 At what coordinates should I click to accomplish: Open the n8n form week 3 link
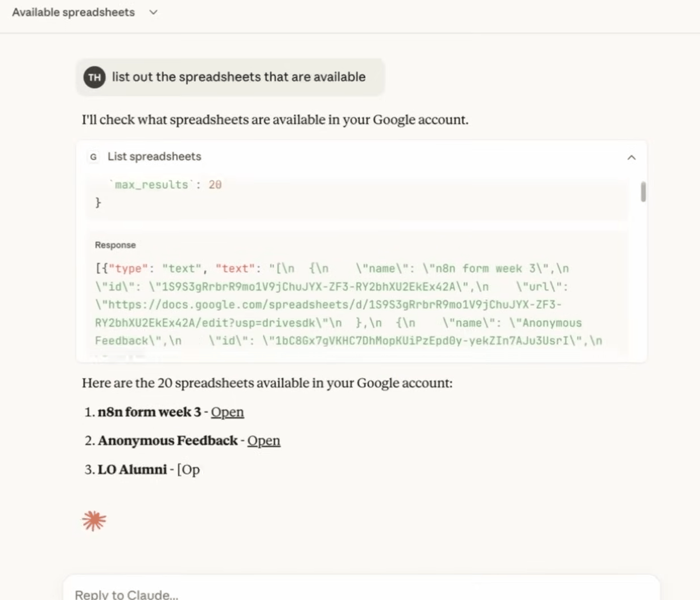point(227,412)
